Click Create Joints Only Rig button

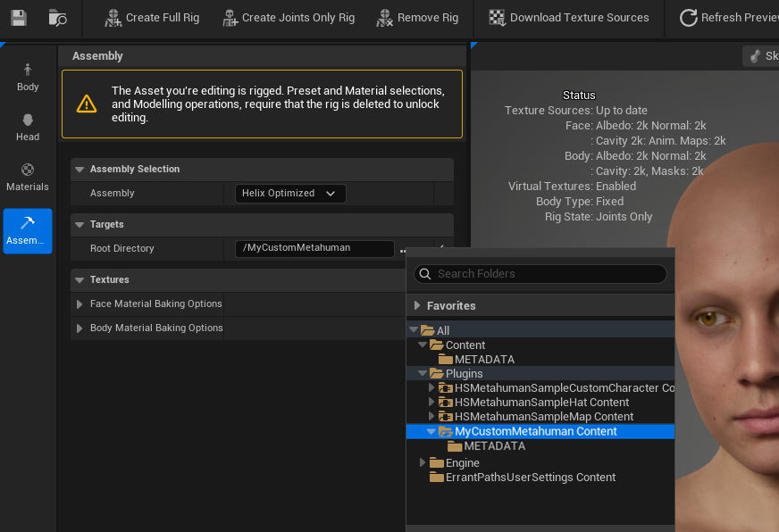click(289, 18)
